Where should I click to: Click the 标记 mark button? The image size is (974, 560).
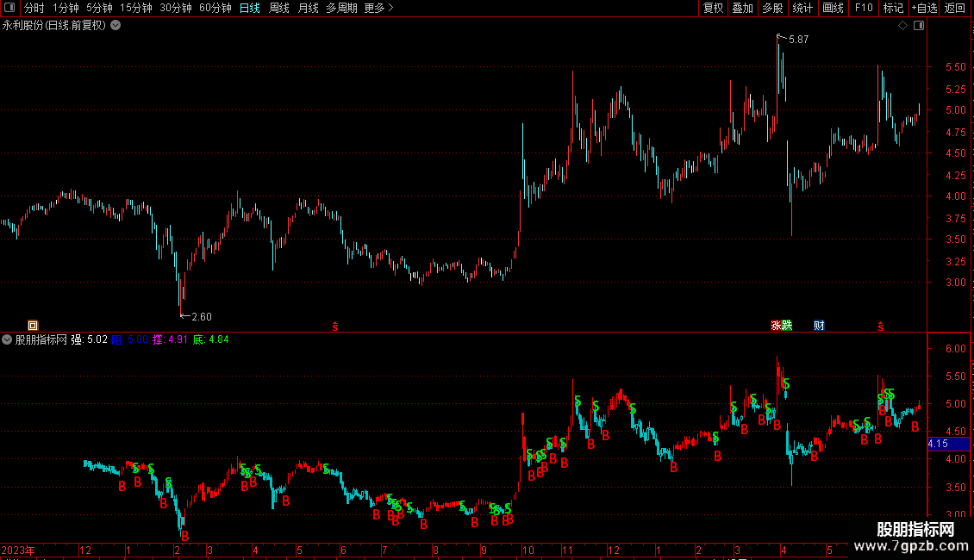[893, 8]
